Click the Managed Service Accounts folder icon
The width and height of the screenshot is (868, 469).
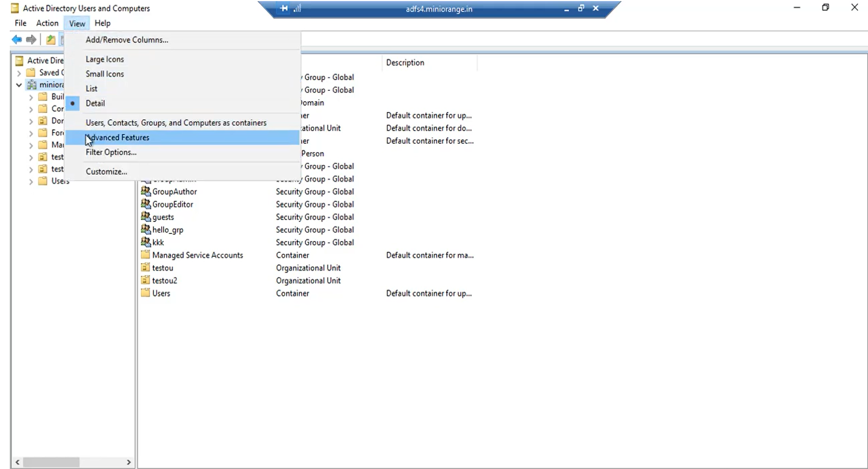pos(145,255)
